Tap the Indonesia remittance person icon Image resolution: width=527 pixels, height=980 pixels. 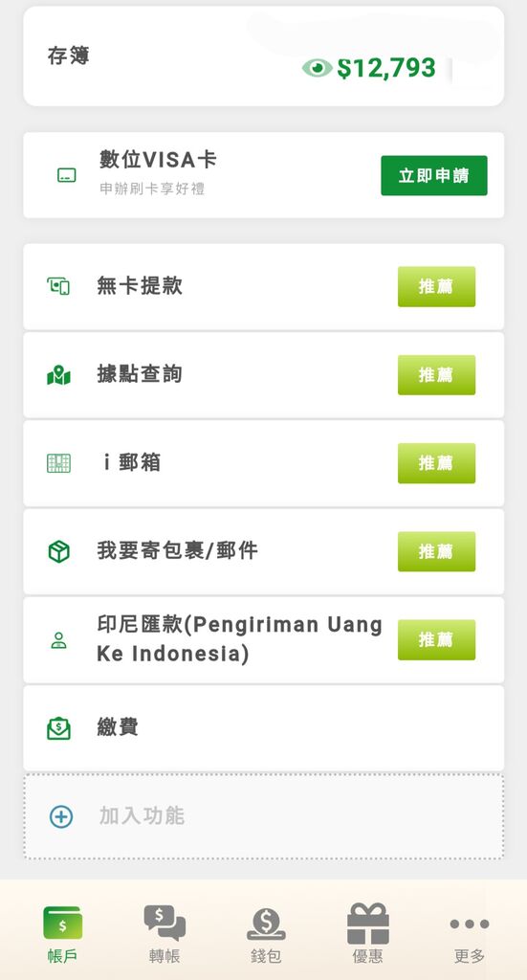coord(58,640)
